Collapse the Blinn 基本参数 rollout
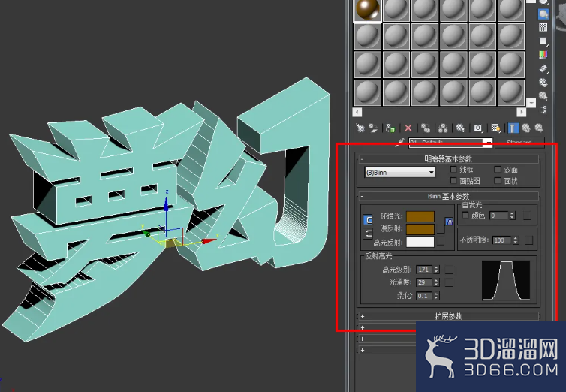Viewport: 566px width, 392px height. coord(448,196)
